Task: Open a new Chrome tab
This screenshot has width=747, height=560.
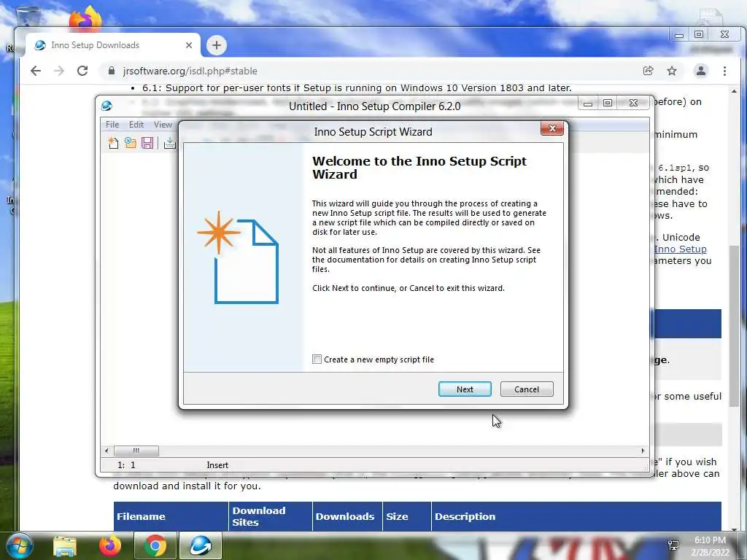Action: coord(216,45)
